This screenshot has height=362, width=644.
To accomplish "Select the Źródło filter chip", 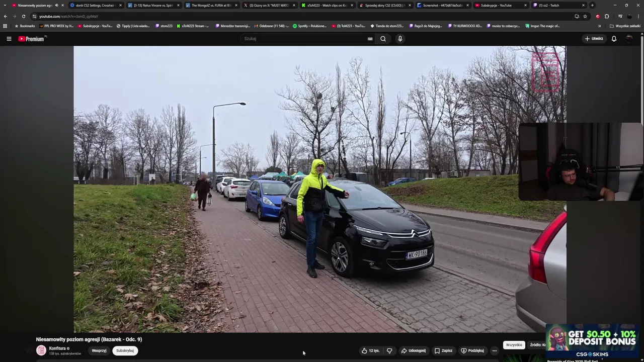I will click(x=537, y=345).
